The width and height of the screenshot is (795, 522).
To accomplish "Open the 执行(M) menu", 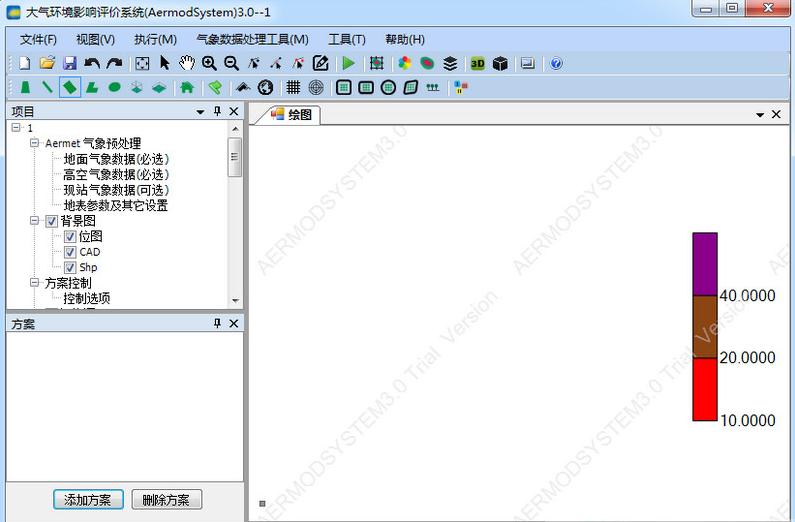I will click(155, 40).
